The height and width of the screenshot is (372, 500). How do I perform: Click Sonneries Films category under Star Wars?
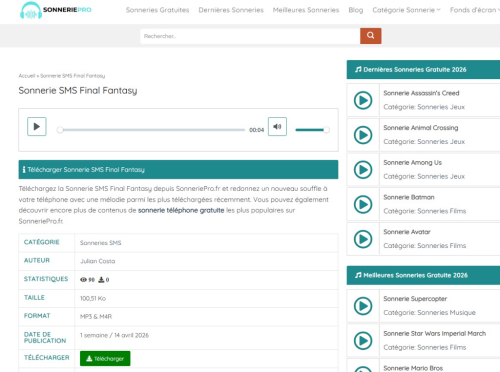pyautogui.click(x=442, y=347)
